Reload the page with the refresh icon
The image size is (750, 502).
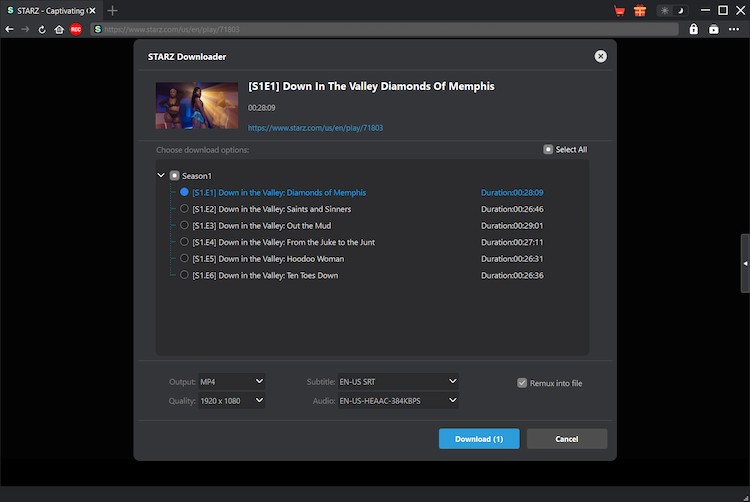[42, 30]
